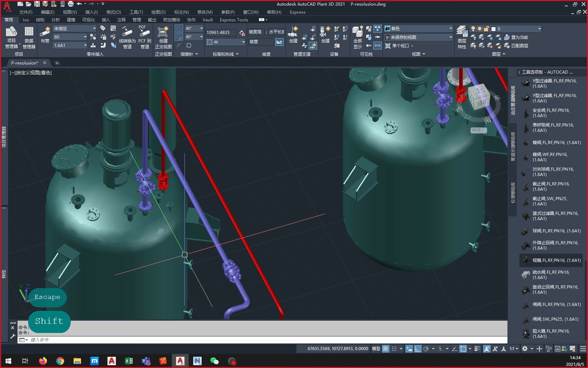This screenshot has height=368, width=588.
Task: Toggle the upper compass tolerance button
Action: (x=178, y=28)
